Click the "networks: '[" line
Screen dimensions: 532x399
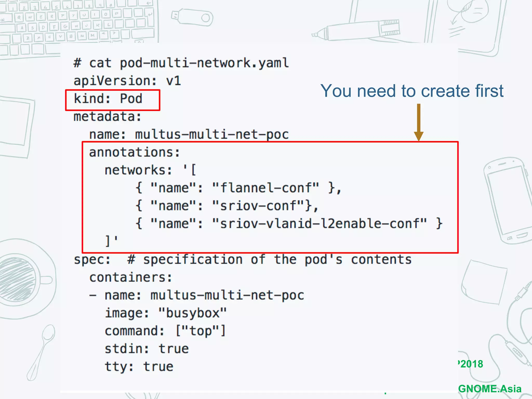tap(150, 170)
